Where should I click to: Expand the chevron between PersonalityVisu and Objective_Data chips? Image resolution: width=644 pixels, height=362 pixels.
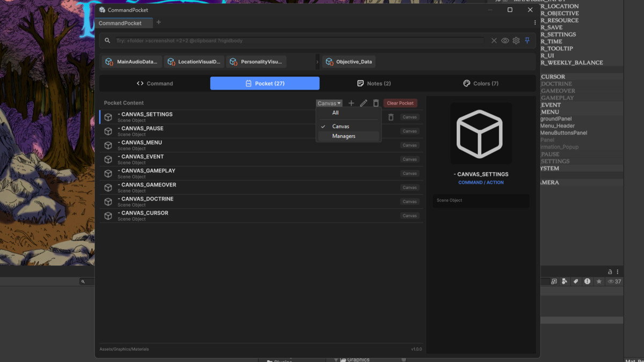pos(317,61)
